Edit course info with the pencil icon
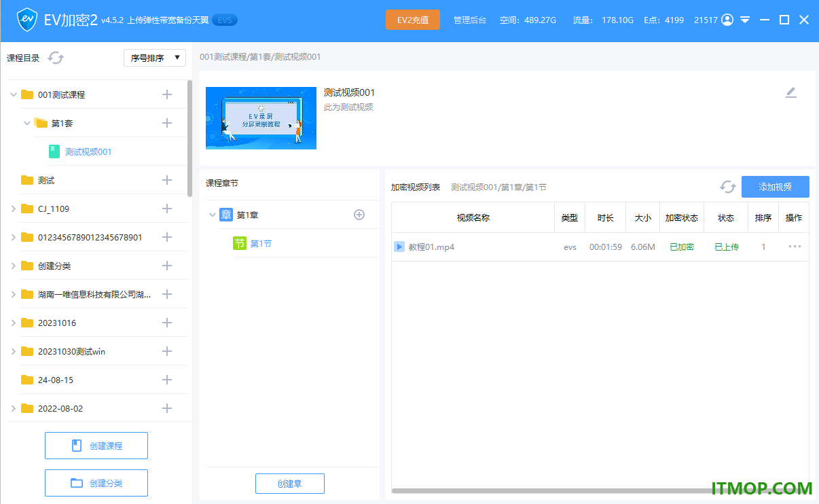Image resolution: width=819 pixels, height=504 pixels. [791, 92]
